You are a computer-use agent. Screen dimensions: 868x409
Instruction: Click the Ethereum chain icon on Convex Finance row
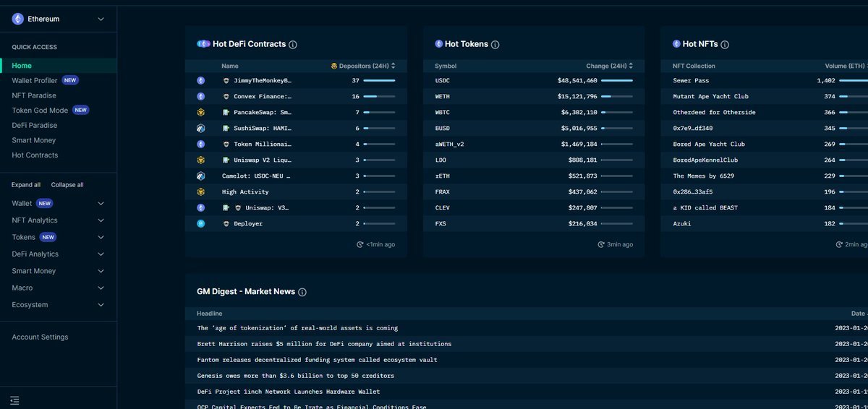[x=201, y=97]
